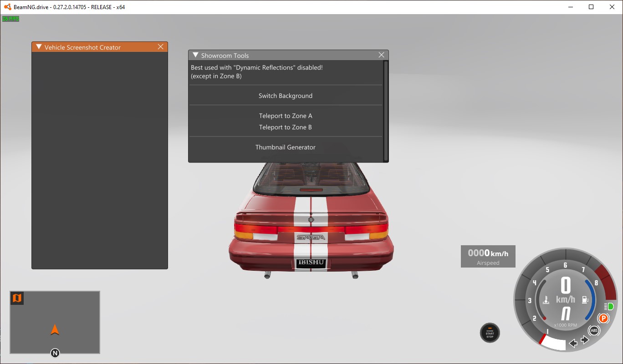Click the FPS counter

[x=10, y=19]
